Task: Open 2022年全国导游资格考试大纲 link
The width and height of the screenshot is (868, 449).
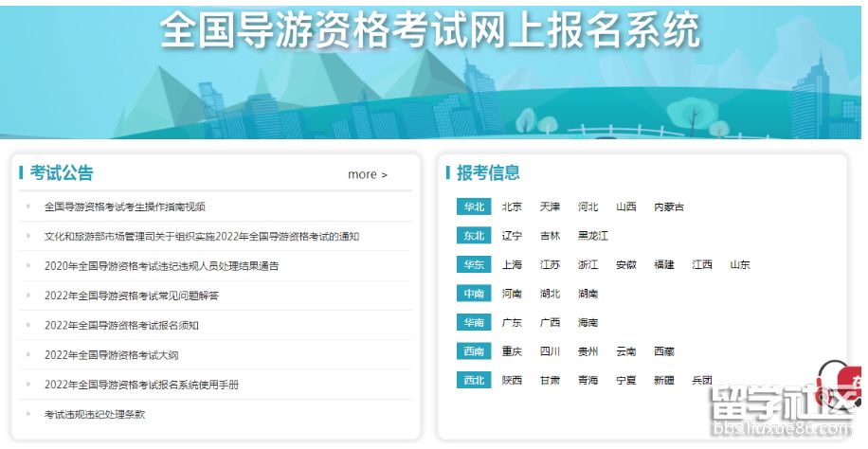Action: (111, 354)
